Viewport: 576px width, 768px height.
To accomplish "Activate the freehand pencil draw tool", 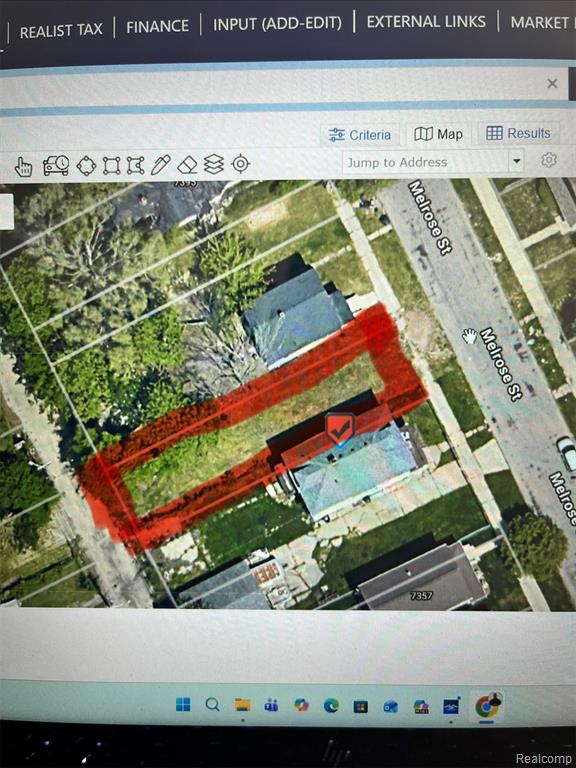I will point(160,165).
